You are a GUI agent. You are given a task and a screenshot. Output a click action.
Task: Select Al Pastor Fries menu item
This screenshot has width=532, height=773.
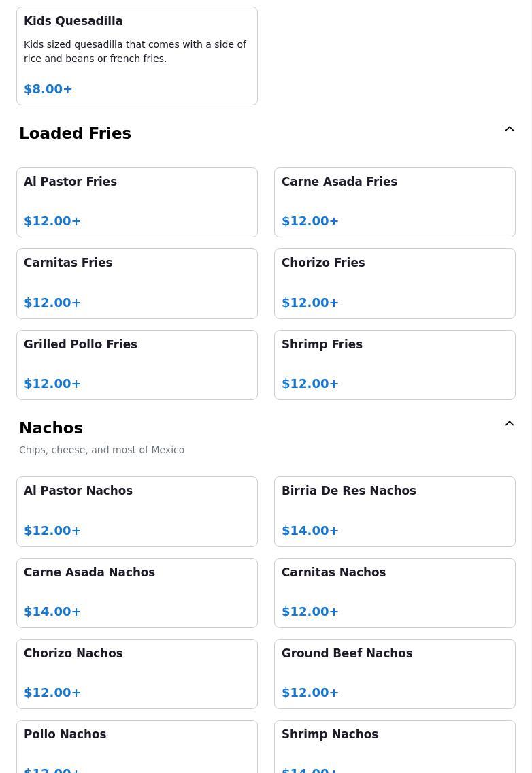point(137,202)
